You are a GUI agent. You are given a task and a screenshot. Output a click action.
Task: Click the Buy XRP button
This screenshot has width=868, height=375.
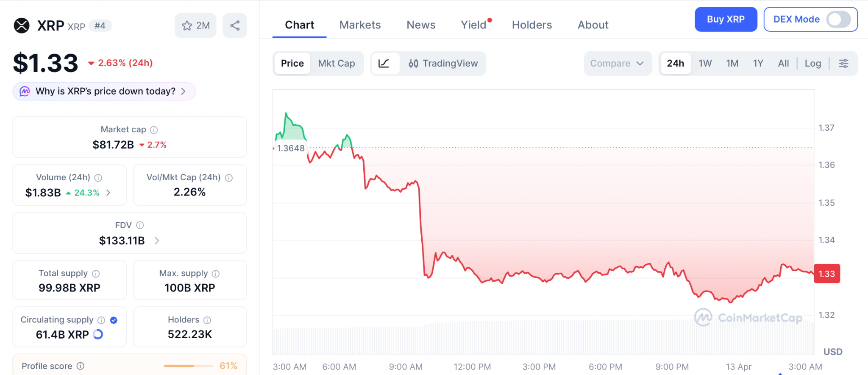click(x=726, y=20)
